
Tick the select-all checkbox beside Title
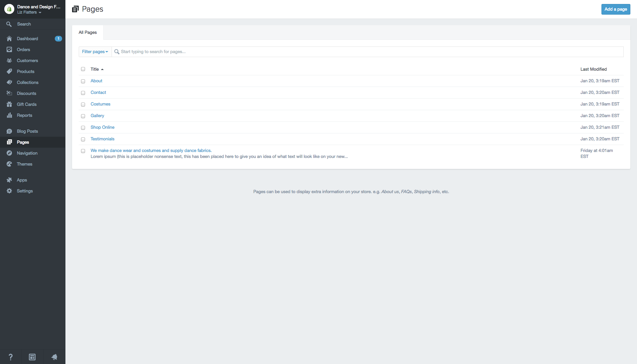click(83, 69)
